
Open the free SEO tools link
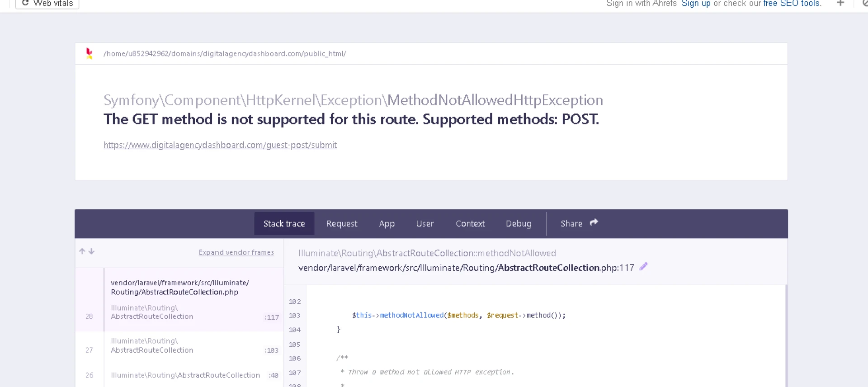click(792, 4)
